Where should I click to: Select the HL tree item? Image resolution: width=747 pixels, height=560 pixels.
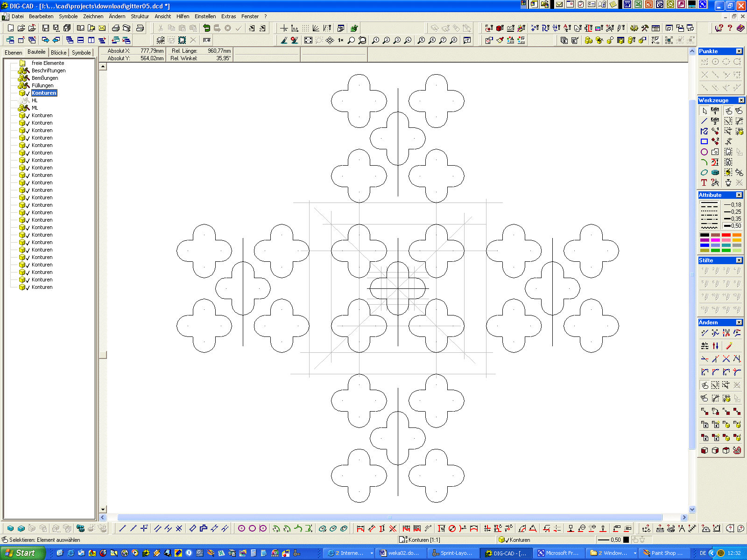(x=35, y=100)
